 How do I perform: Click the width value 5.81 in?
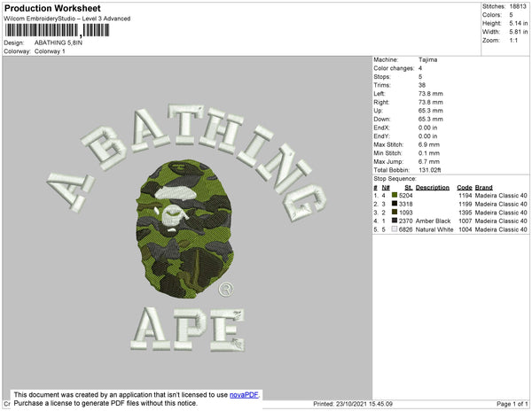pos(519,32)
